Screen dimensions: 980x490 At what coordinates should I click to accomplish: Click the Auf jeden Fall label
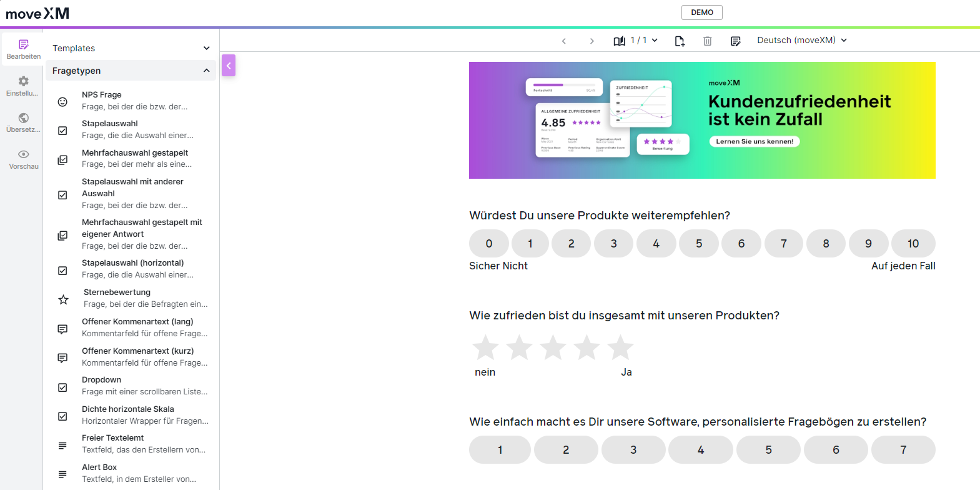[x=903, y=266]
